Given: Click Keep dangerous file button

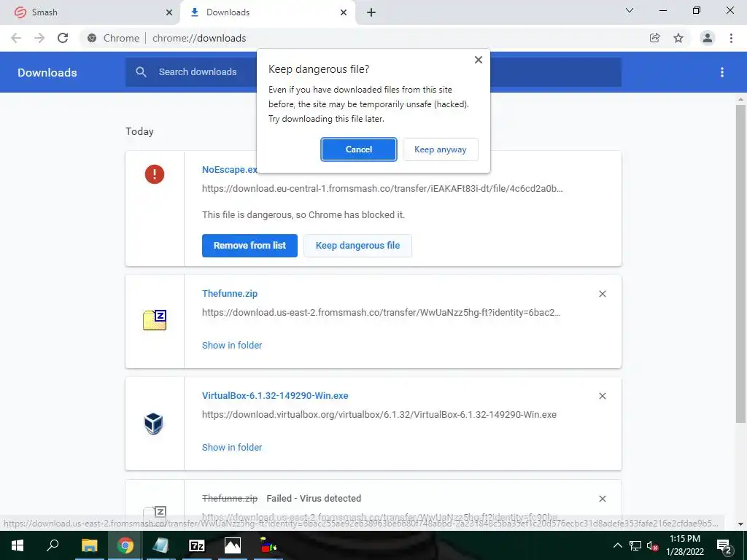Looking at the screenshot, I should [357, 246].
